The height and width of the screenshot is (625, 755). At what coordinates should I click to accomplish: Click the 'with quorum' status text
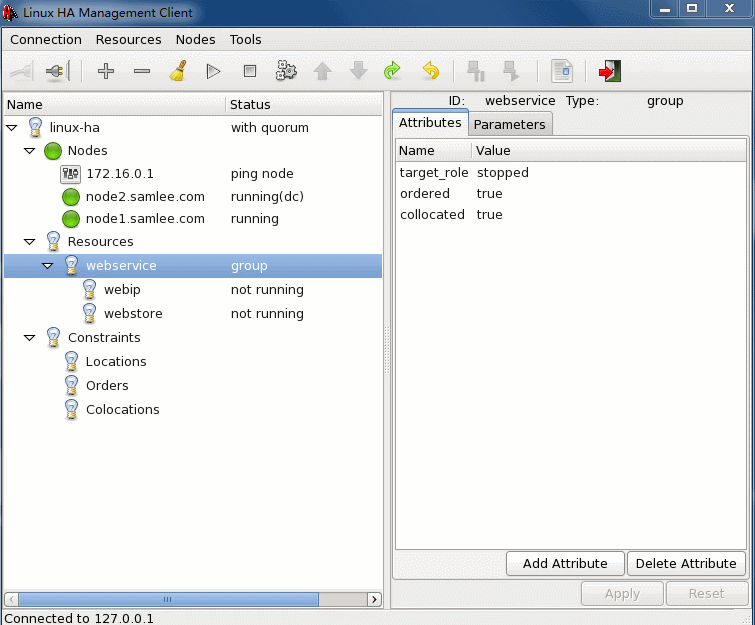coord(270,128)
